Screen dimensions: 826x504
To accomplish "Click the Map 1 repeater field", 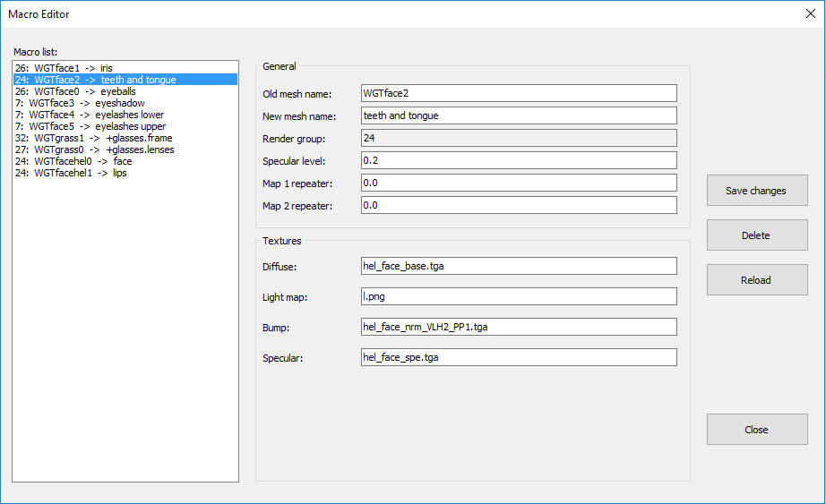I will pyautogui.click(x=519, y=183).
